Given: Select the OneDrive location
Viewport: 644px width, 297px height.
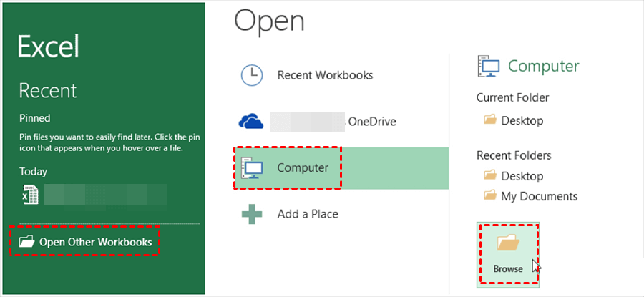Looking at the screenshot, I should pos(341,122).
